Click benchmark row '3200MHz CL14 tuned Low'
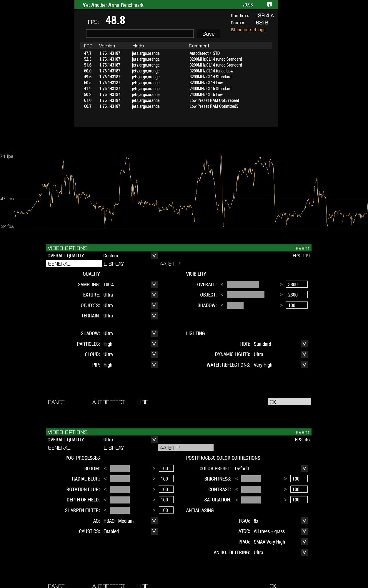Viewport: 368px width, 588px height. click(176, 71)
